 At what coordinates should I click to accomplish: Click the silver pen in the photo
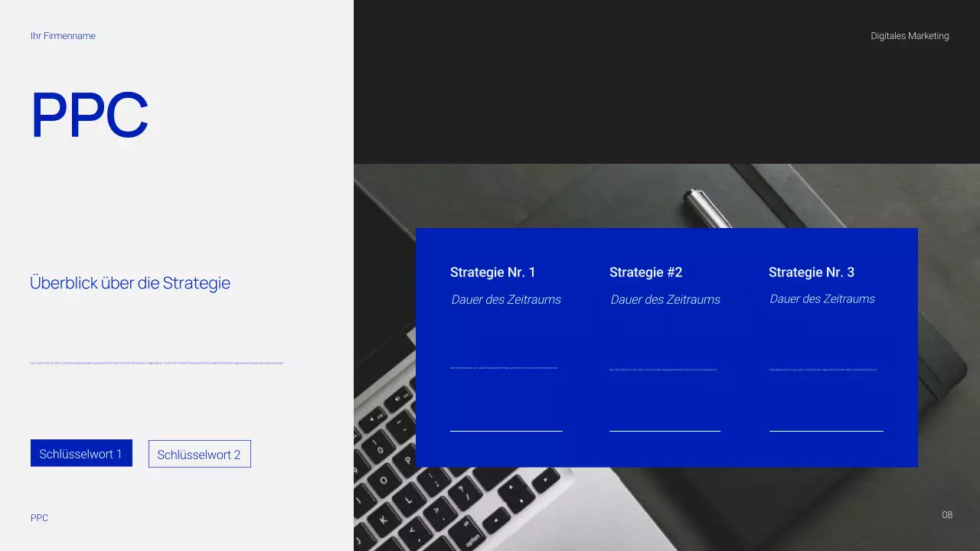(x=707, y=208)
